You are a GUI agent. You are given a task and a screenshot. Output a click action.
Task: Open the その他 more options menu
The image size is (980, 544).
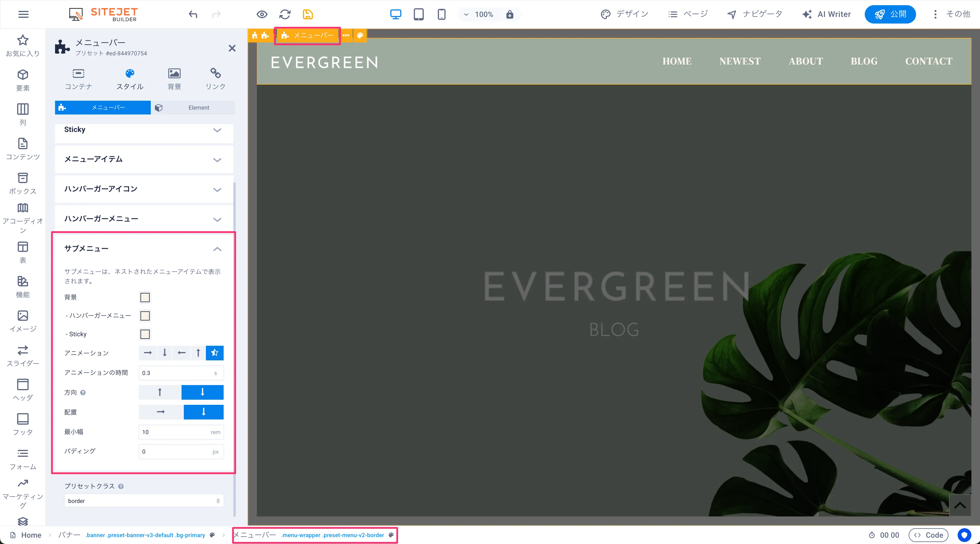[952, 14]
